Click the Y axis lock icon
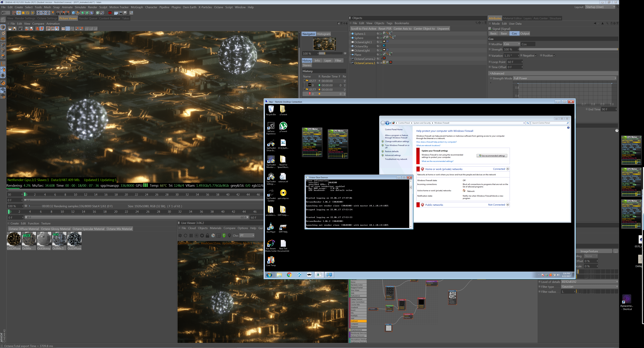This screenshot has width=644, height=348. (43, 13)
